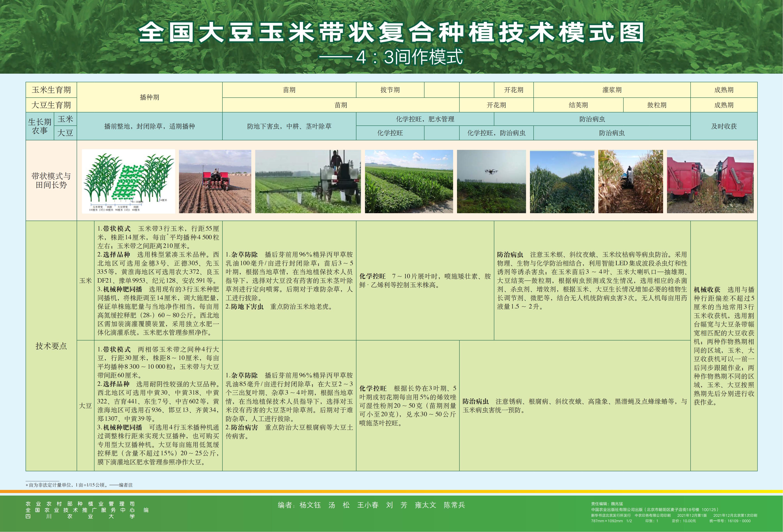Click the 结荚期 cell
783x532 pixels.
click(578, 105)
